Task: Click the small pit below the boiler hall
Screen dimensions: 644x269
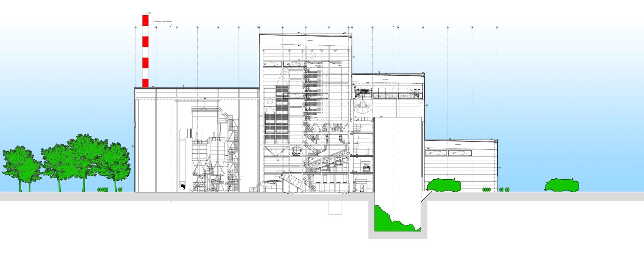Action: (x=335, y=207)
